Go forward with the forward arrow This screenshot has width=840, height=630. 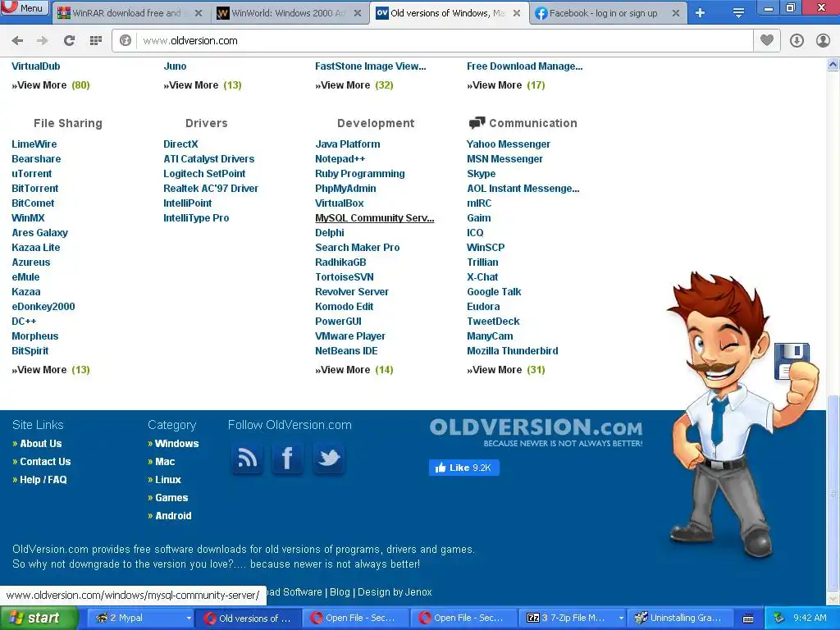coord(43,41)
